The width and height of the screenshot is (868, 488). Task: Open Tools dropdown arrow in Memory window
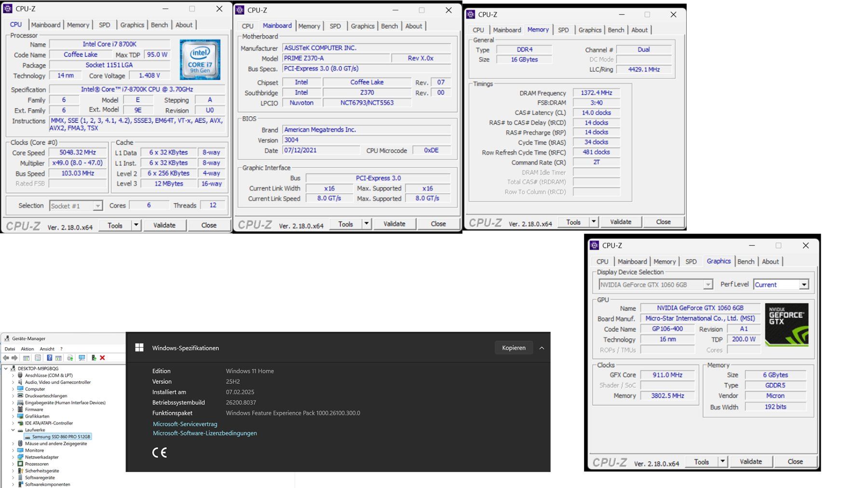click(x=594, y=222)
